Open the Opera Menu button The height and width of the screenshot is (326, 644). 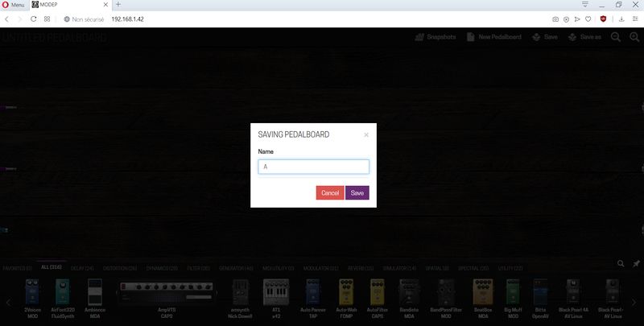[14, 5]
